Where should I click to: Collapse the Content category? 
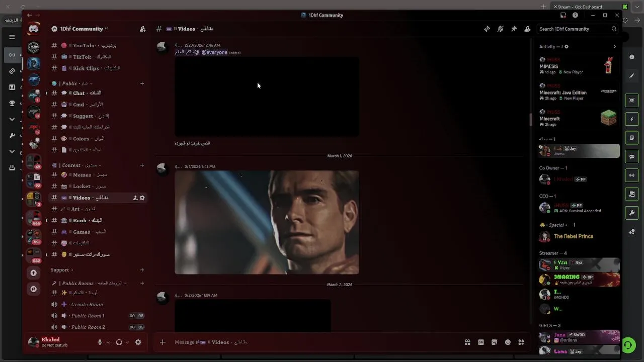tap(76, 165)
